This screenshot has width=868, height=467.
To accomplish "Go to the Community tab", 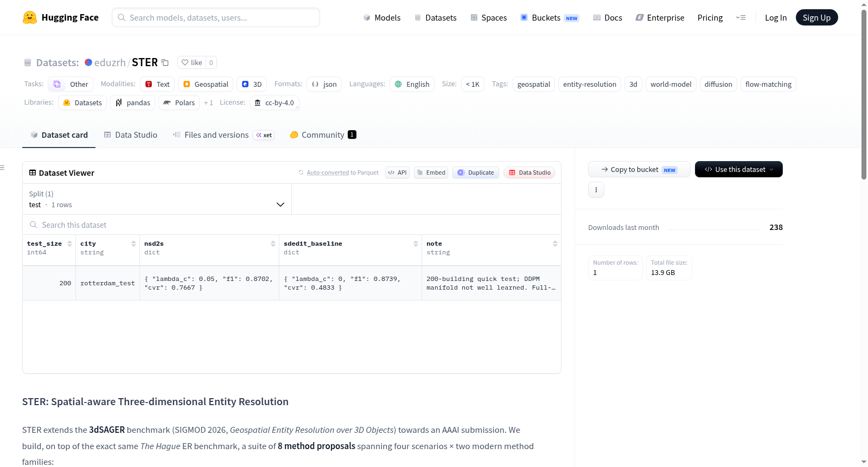I will coord(323,135).
